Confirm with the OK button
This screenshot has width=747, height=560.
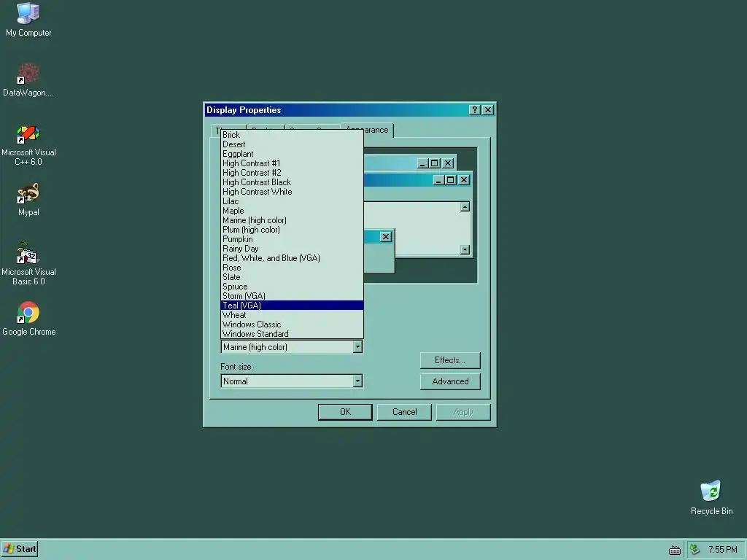click(x=345, y=412)
